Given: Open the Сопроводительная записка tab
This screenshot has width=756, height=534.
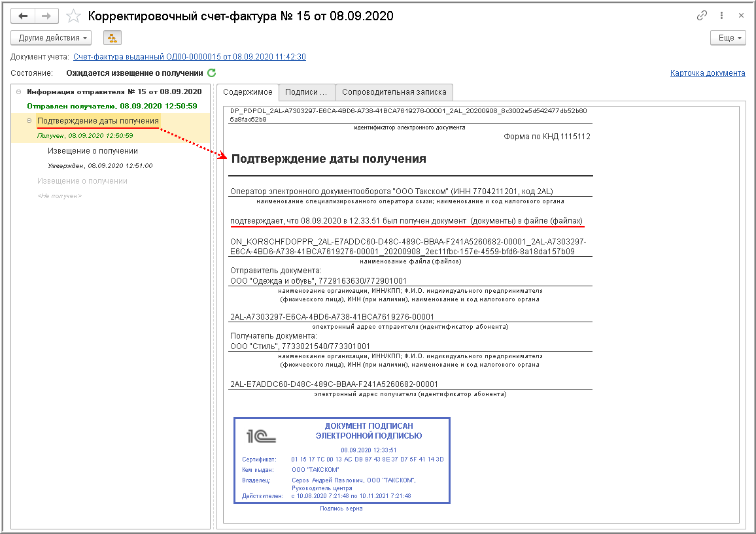Looking at the screenshot, I should pyautogui.click(x=394, y=92).
